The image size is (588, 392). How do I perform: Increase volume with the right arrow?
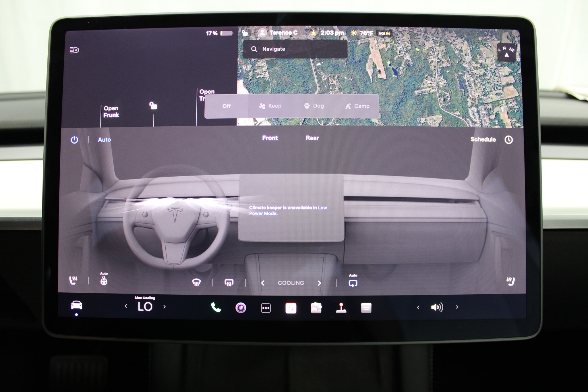[457, 307]
